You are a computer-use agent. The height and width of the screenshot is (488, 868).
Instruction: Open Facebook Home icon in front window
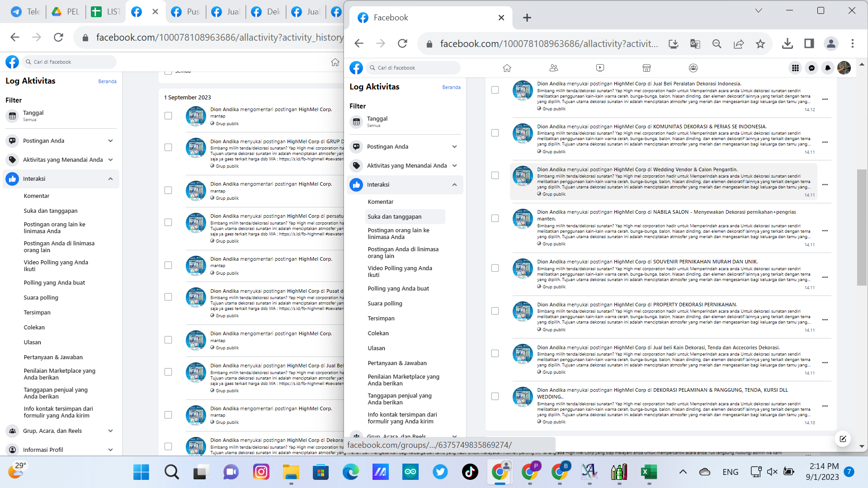pyautogui.click(x=507, y=68)
